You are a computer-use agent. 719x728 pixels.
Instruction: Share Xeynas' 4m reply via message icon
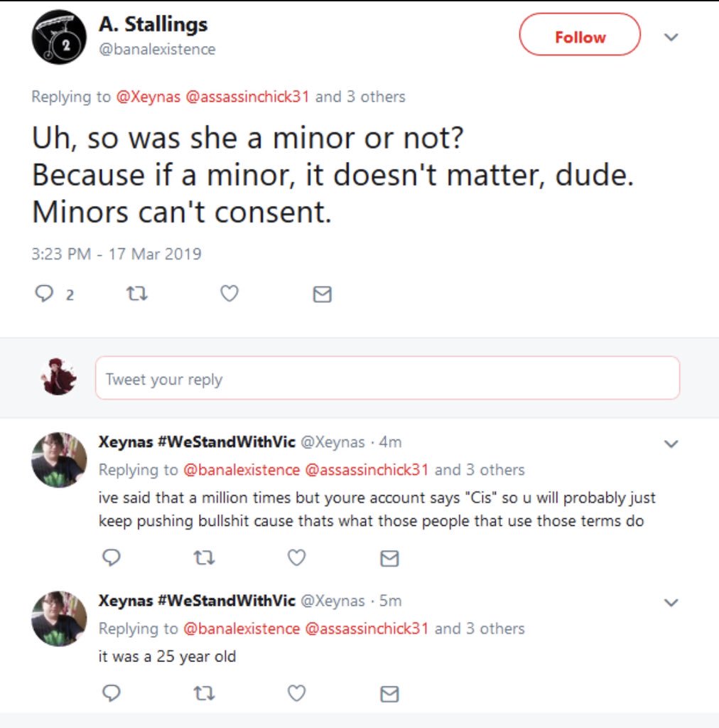click(389, 559)
